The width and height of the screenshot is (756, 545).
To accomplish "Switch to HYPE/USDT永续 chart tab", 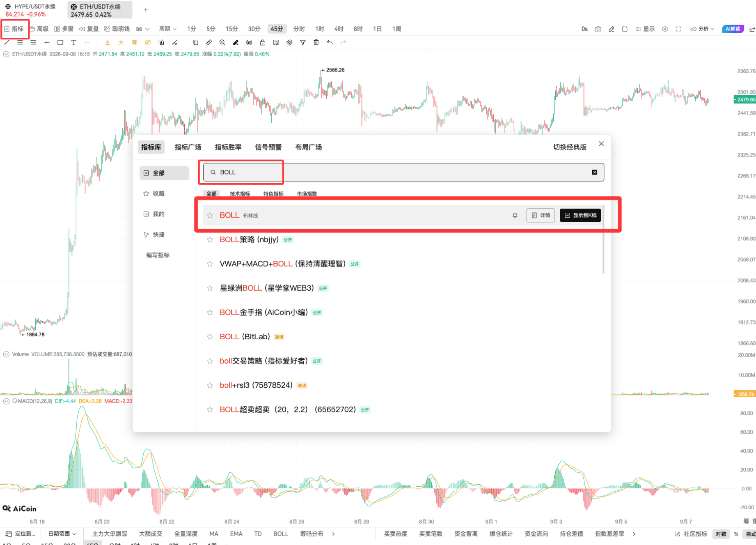I will point(31,10).
